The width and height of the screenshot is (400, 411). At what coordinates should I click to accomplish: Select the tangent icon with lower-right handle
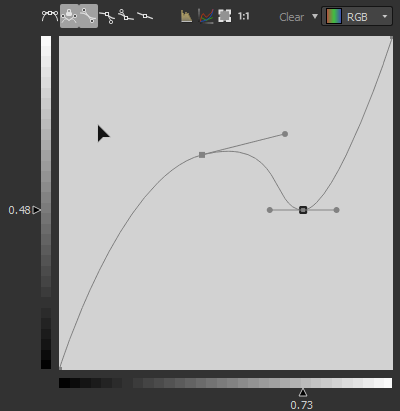pos(107,17)
